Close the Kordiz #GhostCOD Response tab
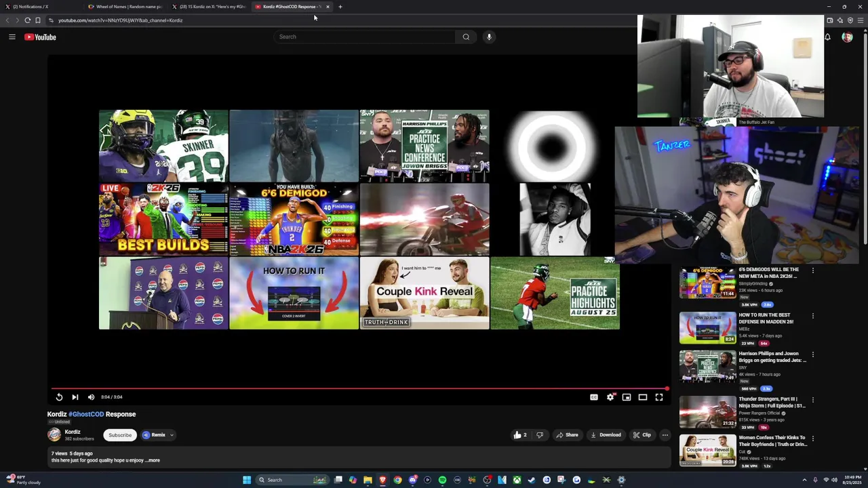The width and height of the screenshot is (868, 488). coord(328,7)
